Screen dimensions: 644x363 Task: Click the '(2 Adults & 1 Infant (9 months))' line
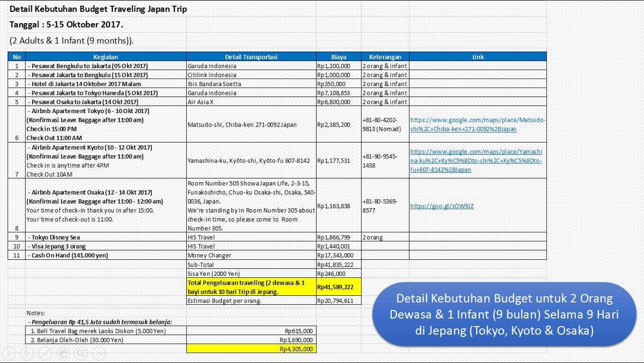[x=72, y=40]
